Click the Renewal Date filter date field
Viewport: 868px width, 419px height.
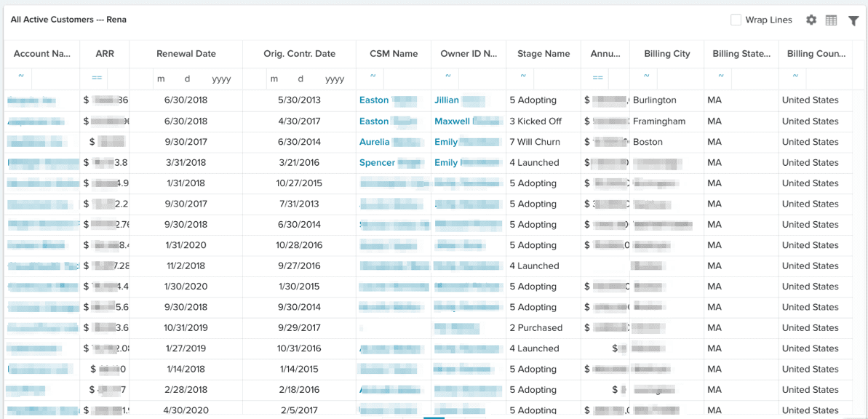click(x=193, y=79)
